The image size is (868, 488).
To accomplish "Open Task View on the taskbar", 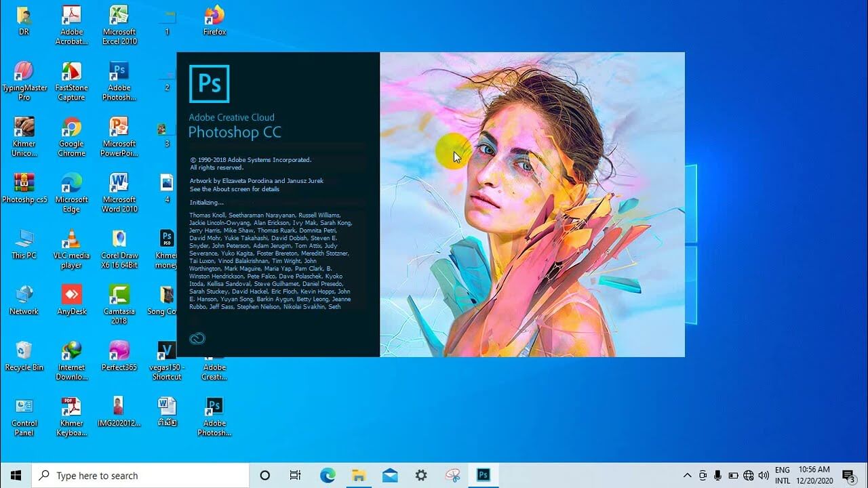I will tap(295, 475).
